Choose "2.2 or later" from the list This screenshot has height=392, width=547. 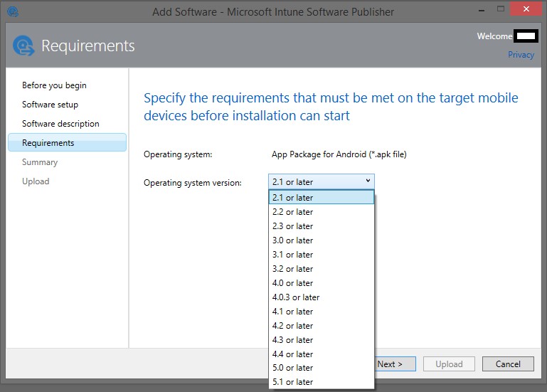pyautogui.click(x=322, y=212)
